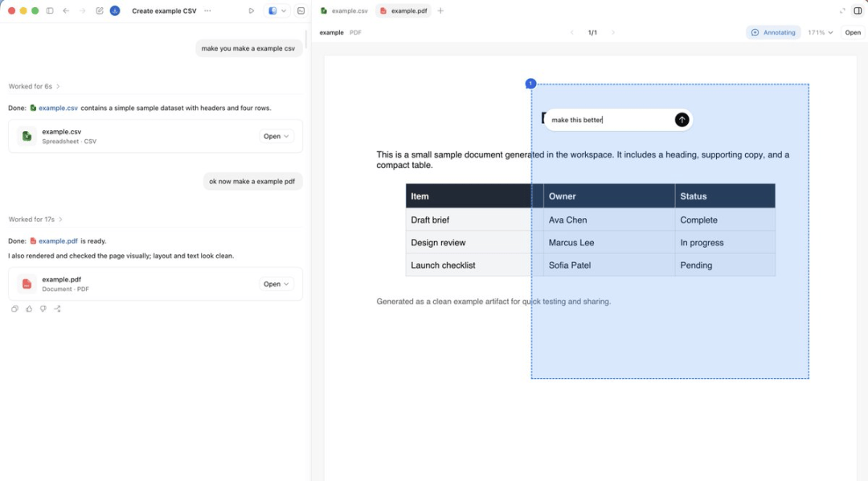The height and width of the screenshot is (481, 868).
Task: Click the 'Sofia Patel' table cell
Action: tap(609, 265)
